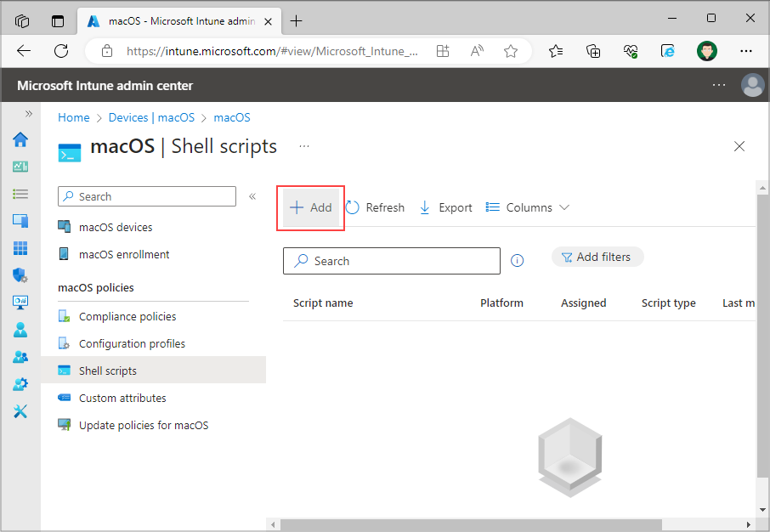
Task: Open Users person icon in left rail
Action: (x=20, y=330)
